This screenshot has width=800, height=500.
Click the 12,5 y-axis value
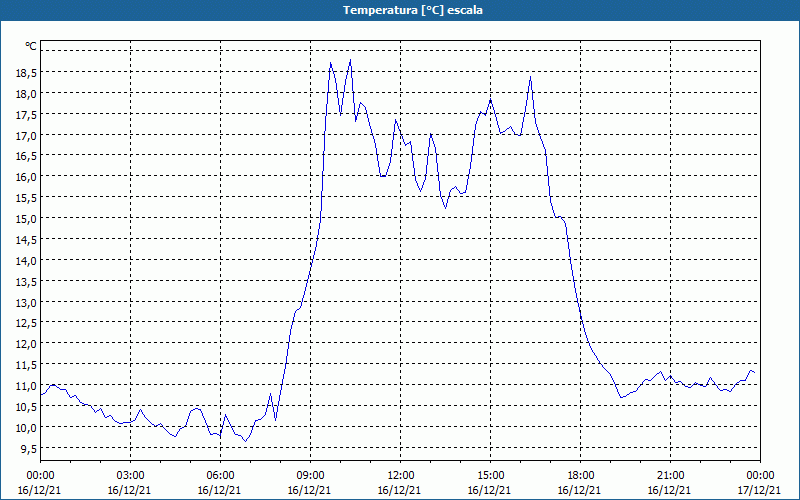click(x=27, y=323)
